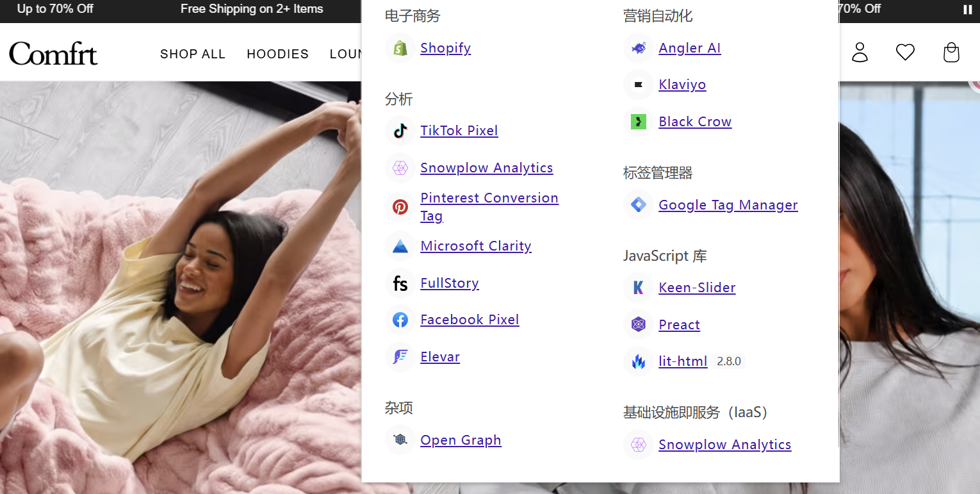Open the HOODIES menu

tap(277, 54)
